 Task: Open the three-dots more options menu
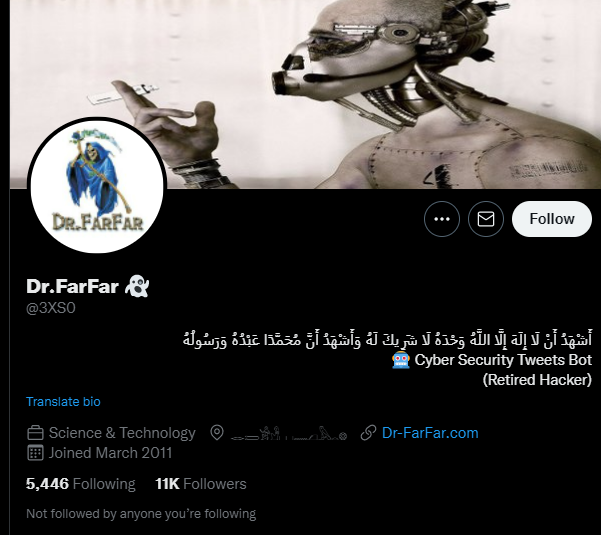pos(442,219)
